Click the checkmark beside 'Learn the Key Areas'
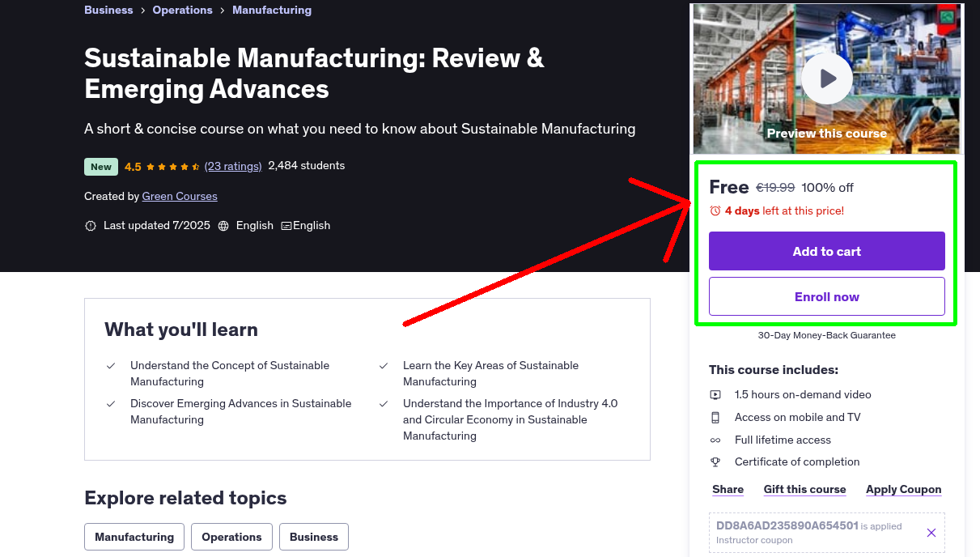The image size is (980, 557). [384, 366]
